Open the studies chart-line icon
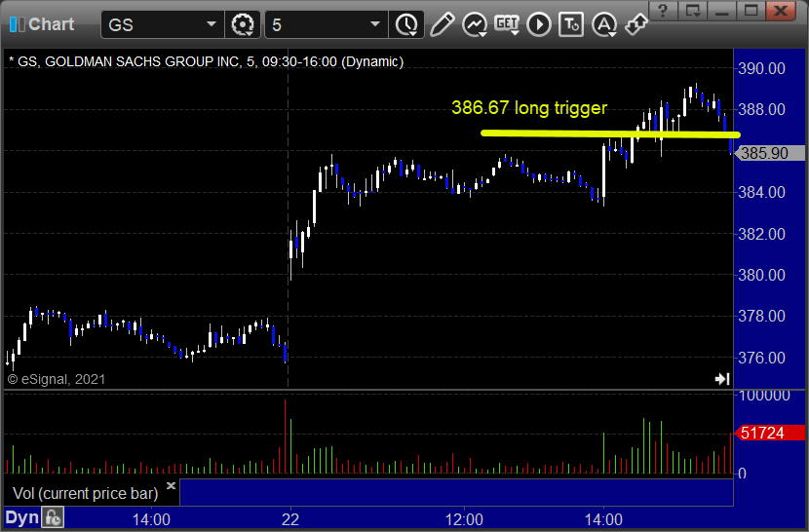 coord(475,24)
